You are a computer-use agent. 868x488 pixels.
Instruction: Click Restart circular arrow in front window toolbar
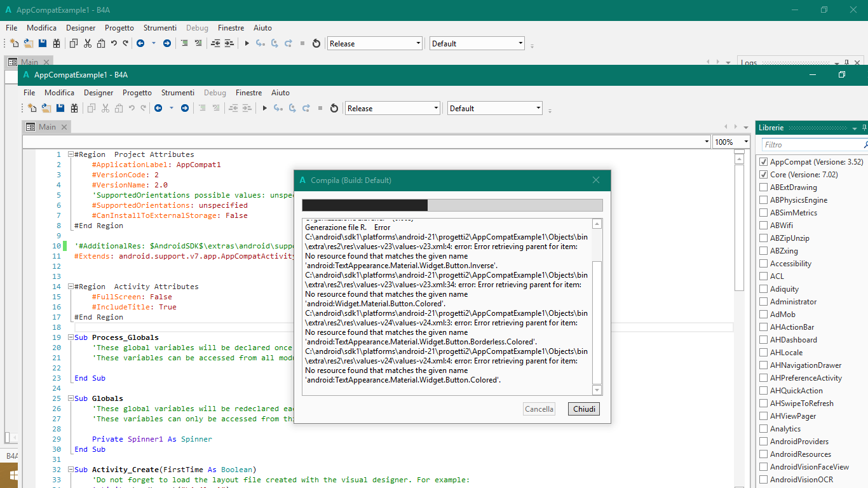tap(334, 109)
